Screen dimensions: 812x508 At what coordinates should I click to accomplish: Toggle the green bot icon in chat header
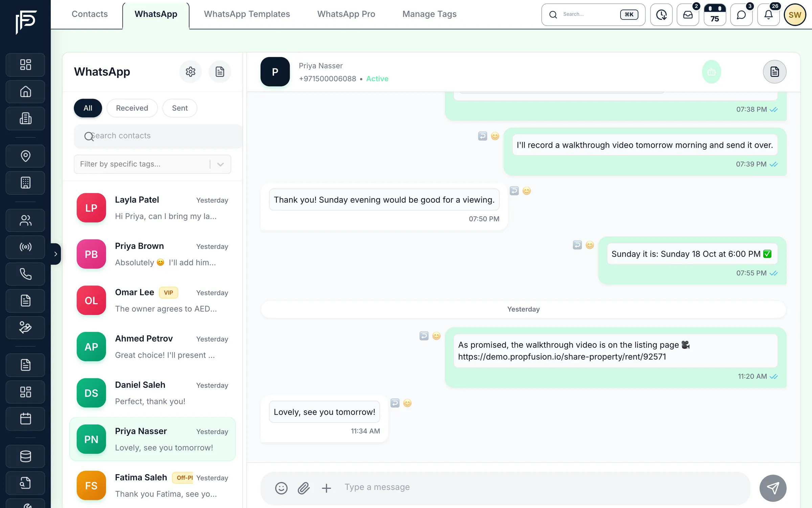[712, 72]
